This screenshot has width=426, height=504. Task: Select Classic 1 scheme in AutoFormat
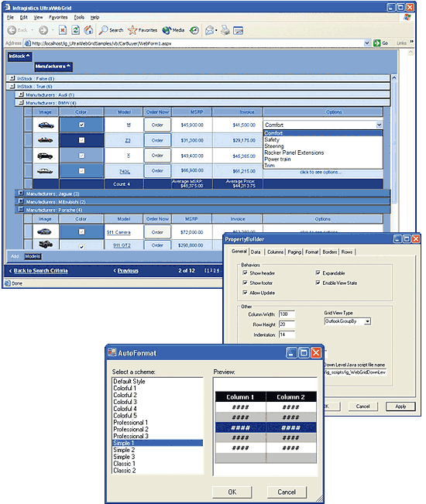pyautogui.click(x=157, y=464)
